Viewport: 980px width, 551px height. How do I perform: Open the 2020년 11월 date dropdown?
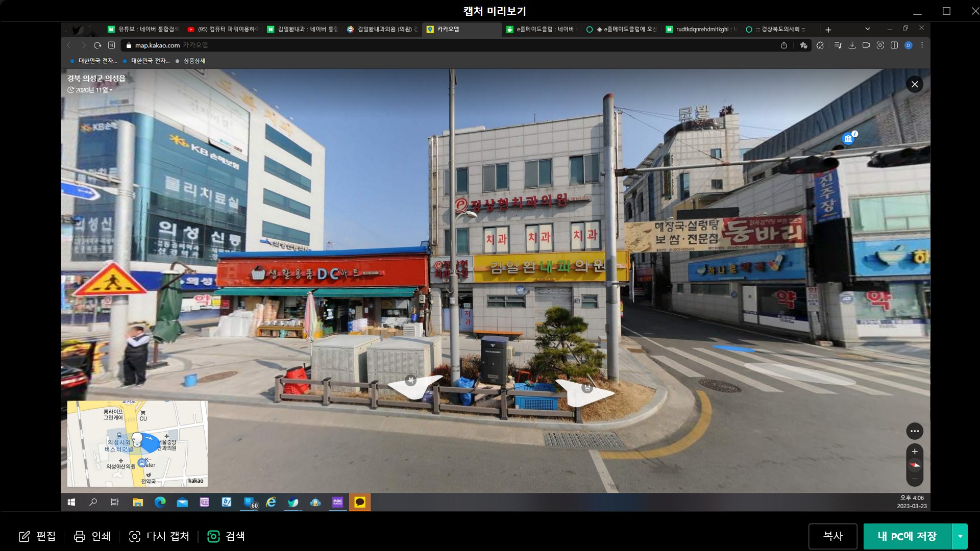click(90, 90)
